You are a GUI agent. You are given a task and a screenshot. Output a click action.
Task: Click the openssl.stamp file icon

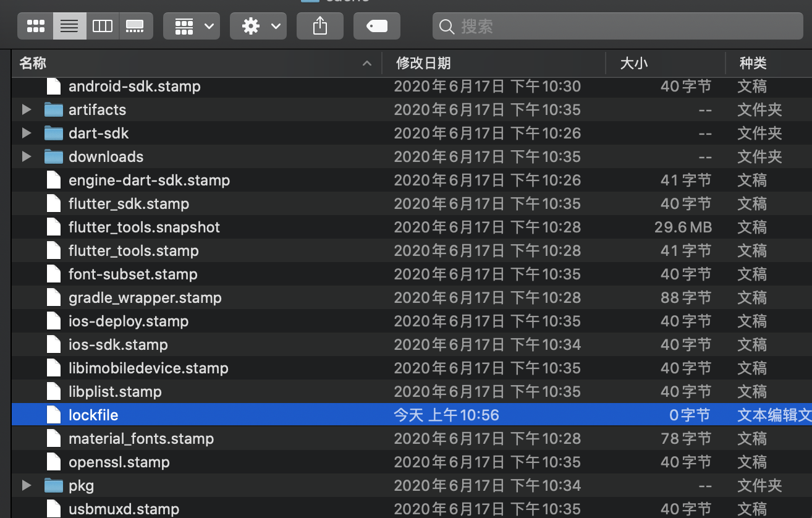coord(54,462)
